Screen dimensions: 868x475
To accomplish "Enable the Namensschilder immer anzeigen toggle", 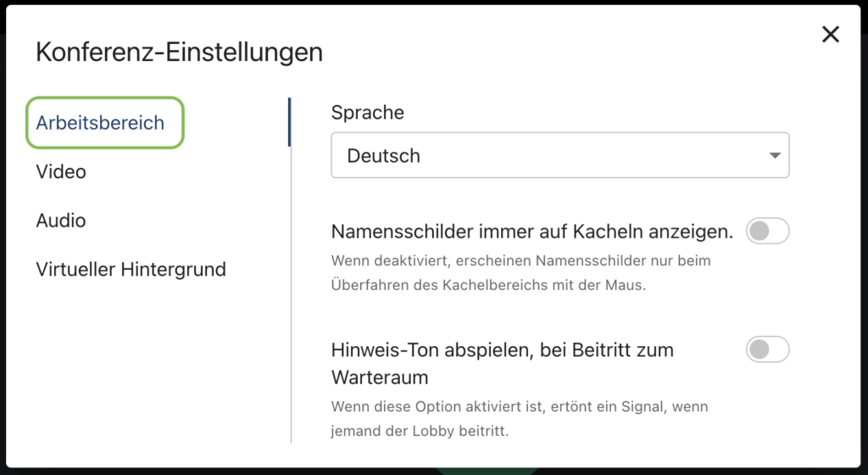I will coord(767,231).
